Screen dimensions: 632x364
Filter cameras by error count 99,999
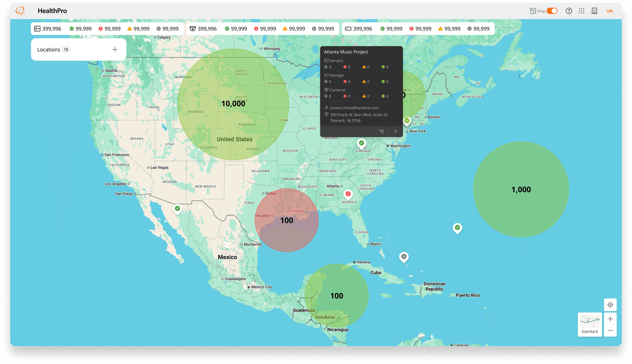(x=265, y=29)
